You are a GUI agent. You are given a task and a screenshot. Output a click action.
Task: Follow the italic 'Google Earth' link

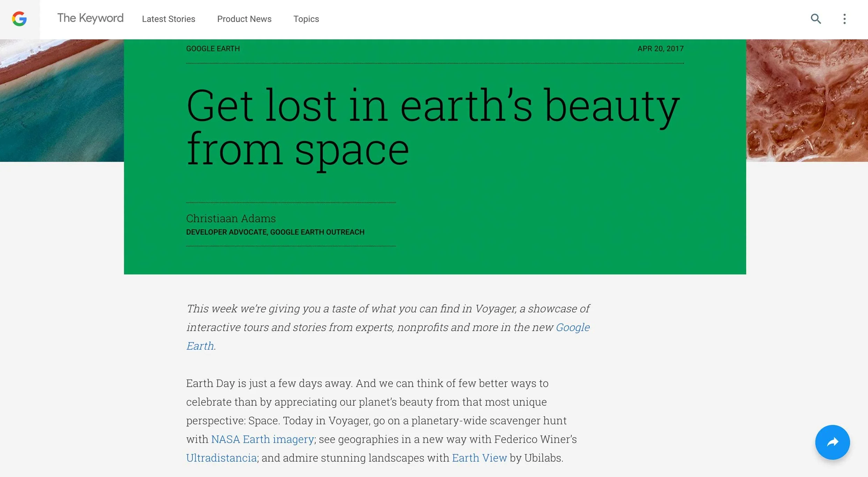pyautogui.click(x=573, y=327)
